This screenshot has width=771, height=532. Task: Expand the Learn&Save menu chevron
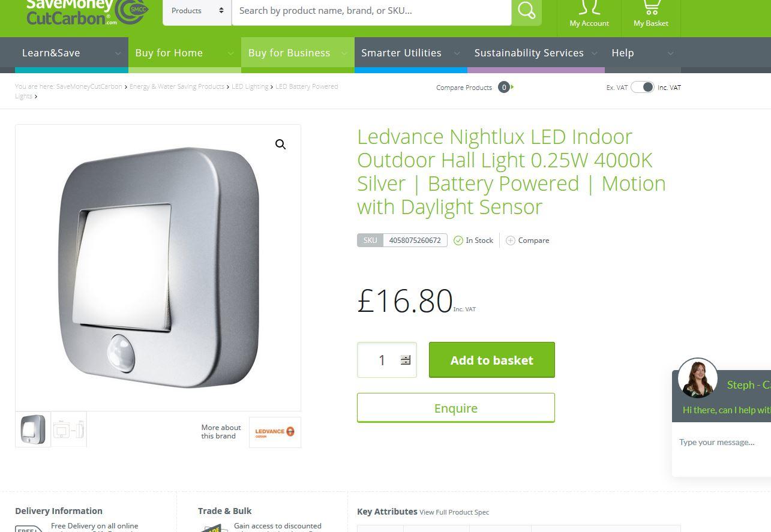point(118,53)
